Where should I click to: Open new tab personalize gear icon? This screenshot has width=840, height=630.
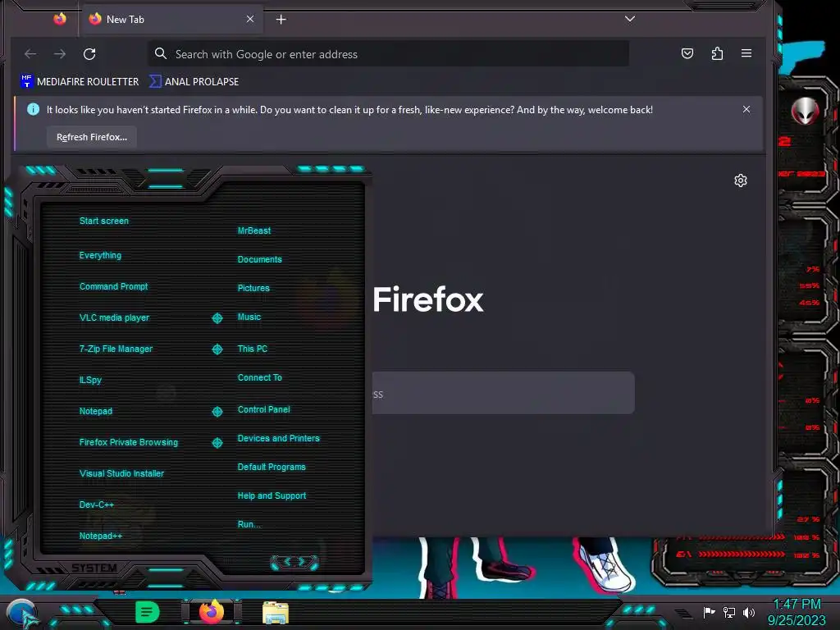(741, 180)
